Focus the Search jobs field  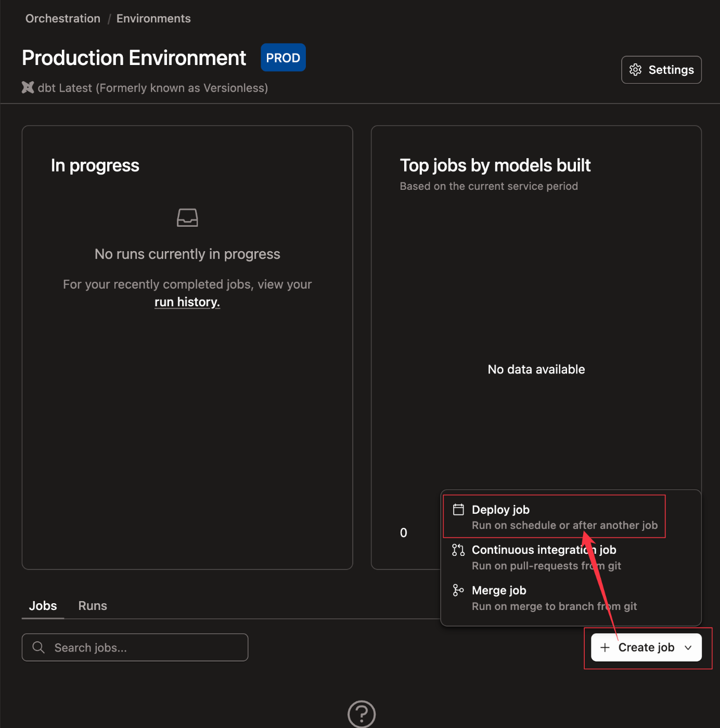click(x=135, y=647)
